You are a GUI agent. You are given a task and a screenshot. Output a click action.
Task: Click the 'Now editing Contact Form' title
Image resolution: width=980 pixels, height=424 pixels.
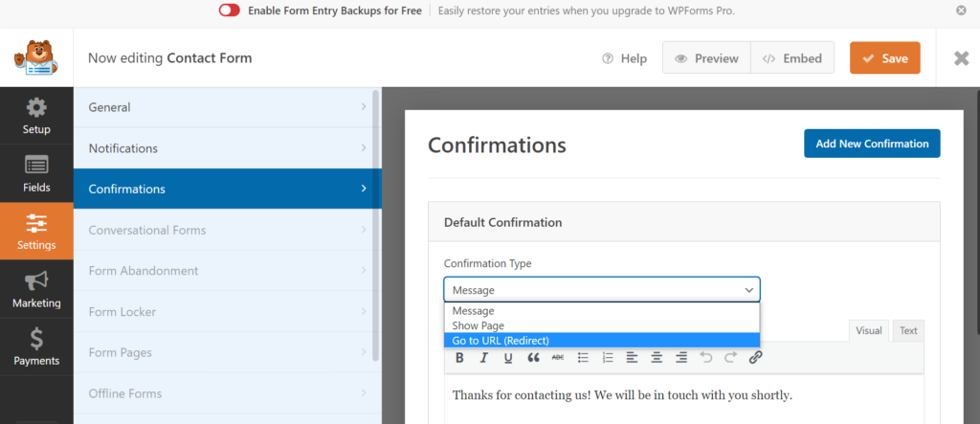click(170, 58)
